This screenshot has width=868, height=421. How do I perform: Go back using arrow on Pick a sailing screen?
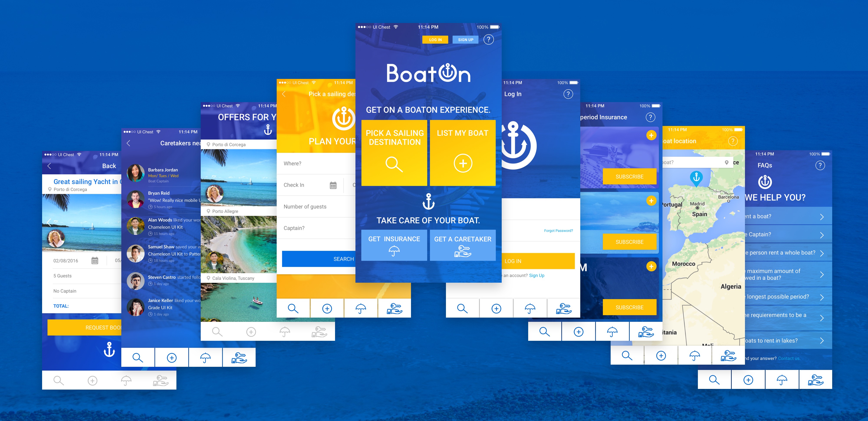point(284,94)
